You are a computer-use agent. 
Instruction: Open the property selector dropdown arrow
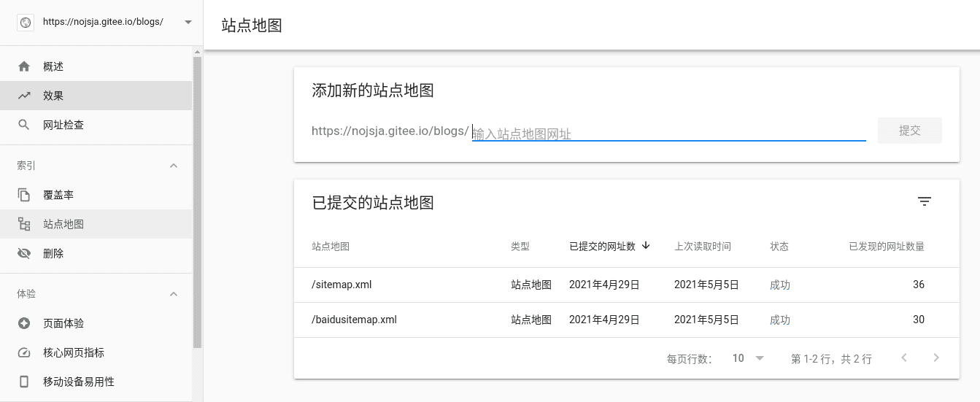(188, 22)
